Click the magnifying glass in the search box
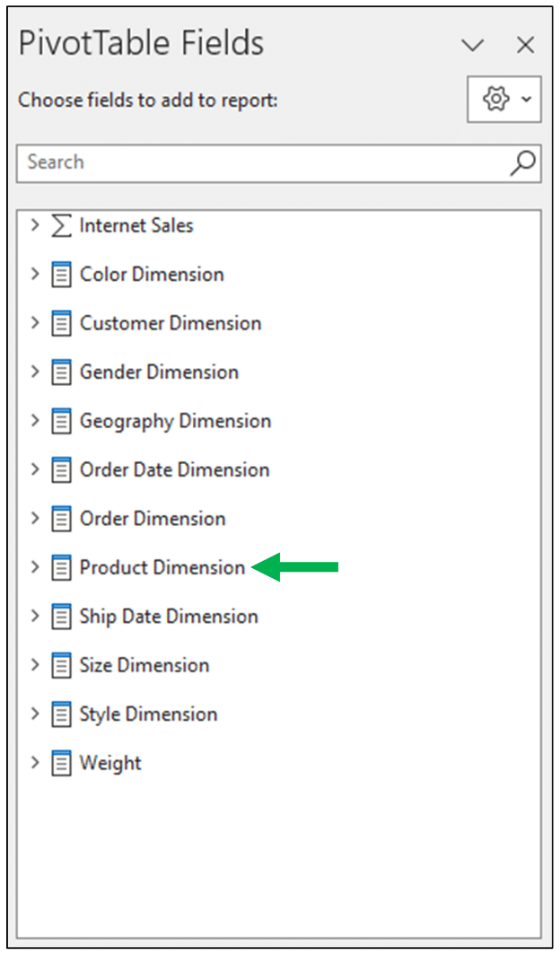Viewport: 560px width, 955px height. pos(521,162)
